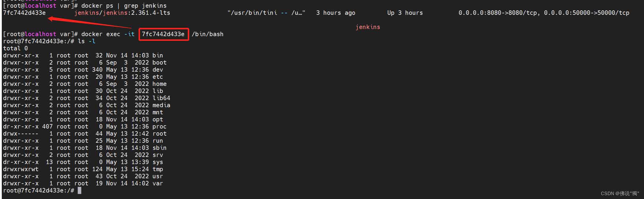Click the jenkins/jenkins:2.361.4-lts image name
The height and width of the screenshot is (199, 644).
click(x=122, y=13)
